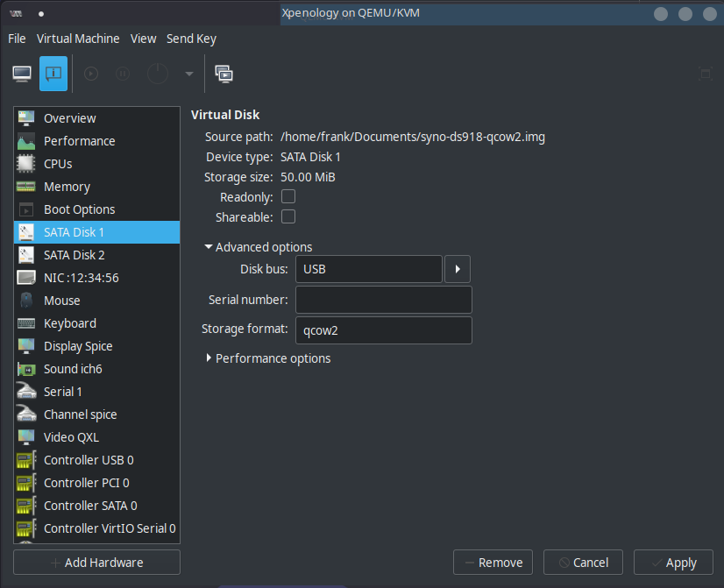The width and height of the screenshot is (724, 588).
Task: Open manage VM snapshots view
Action: pos(224,74)
